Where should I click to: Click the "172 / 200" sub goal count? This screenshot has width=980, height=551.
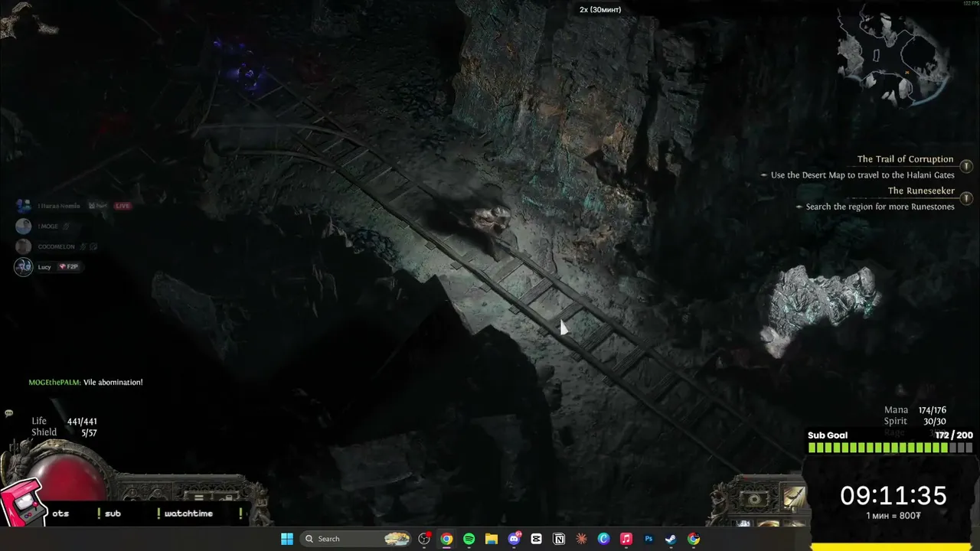coord(954,435)
